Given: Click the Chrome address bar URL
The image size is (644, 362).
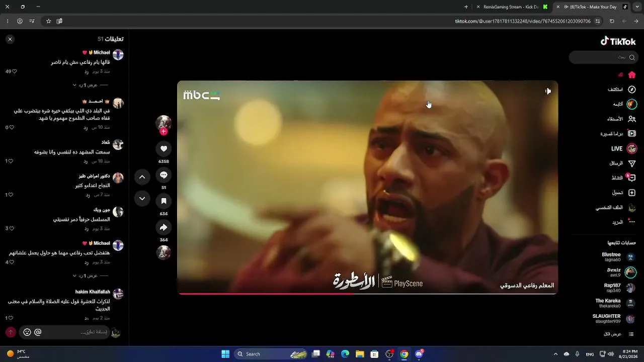Looking at the screenshot, I should point(523,21).
